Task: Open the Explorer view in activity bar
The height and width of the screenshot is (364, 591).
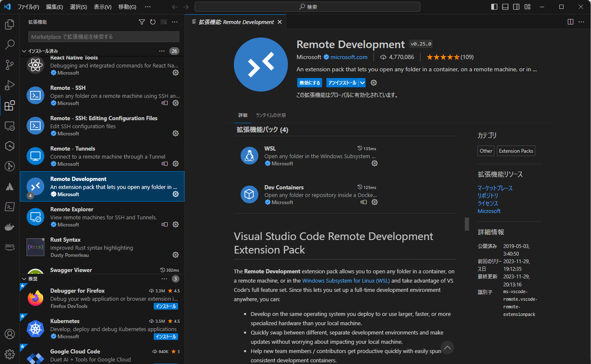Action: point(10,24)
